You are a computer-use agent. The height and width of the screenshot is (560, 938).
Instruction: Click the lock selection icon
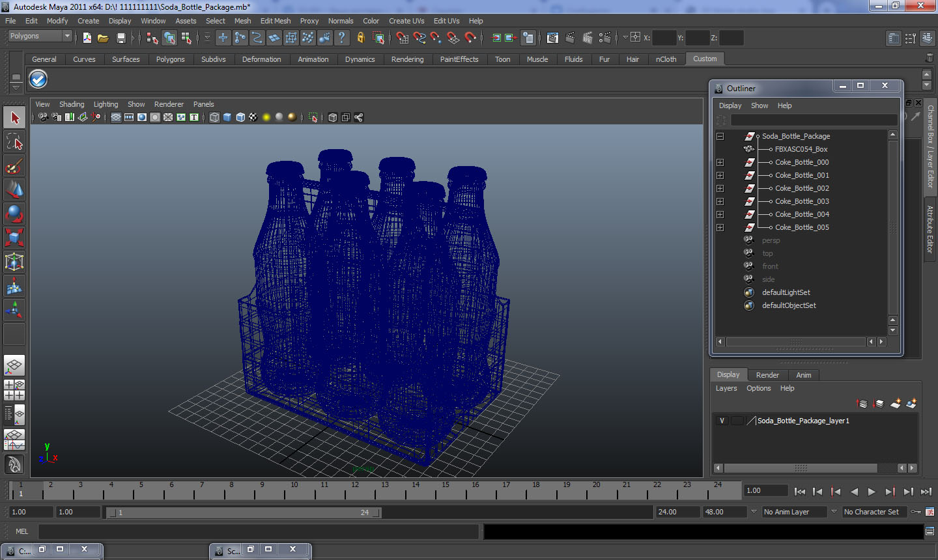(360, 38)
